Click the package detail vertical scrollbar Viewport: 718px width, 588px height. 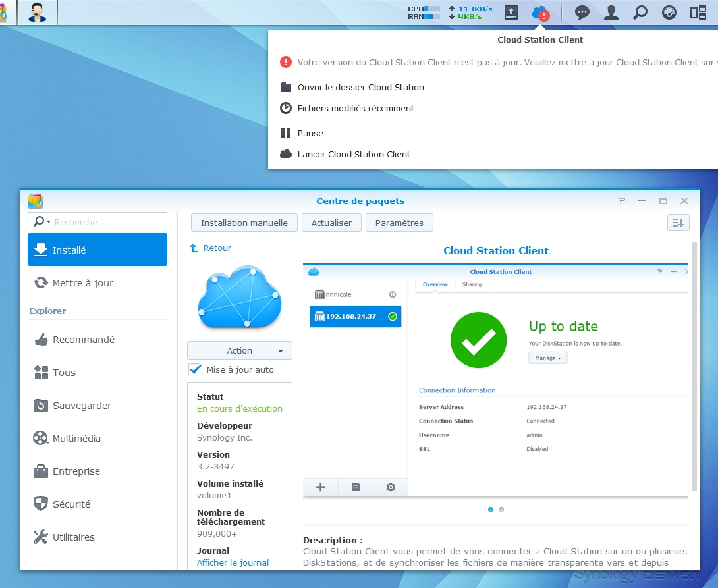click(694, 366)
